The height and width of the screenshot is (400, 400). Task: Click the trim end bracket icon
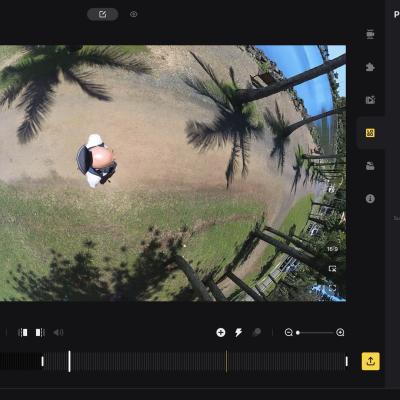pos(40,332)
